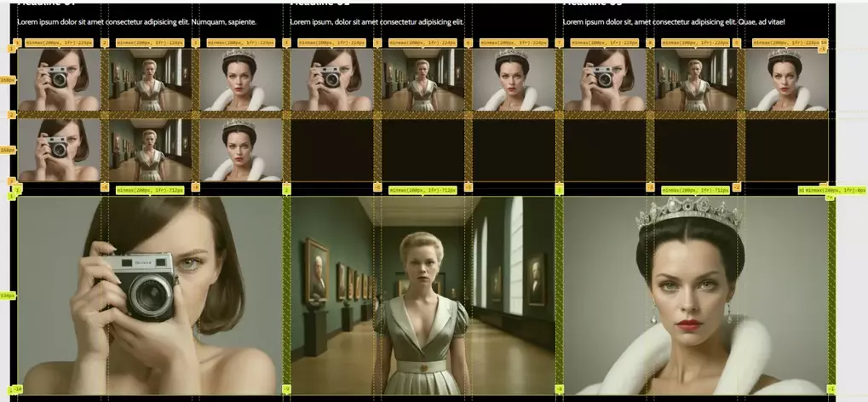
Task: Click the paragraph ending 'Numquam, sapiente.'
Action: pos(137,22)
